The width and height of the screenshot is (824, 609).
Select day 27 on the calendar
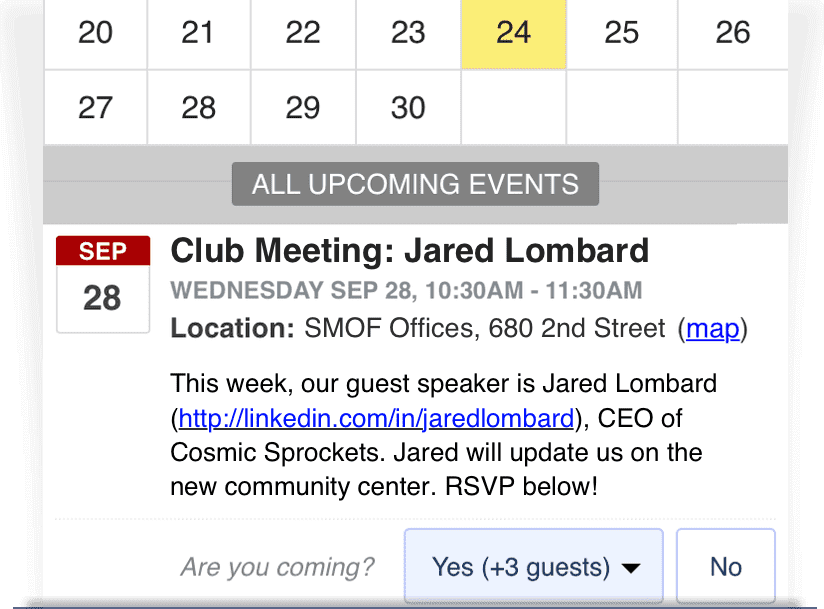pyautogui.click(x=95, y=107)
